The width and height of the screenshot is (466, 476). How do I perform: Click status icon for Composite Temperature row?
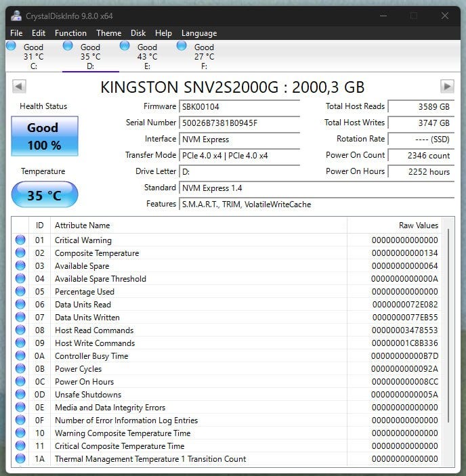(20, 253)
